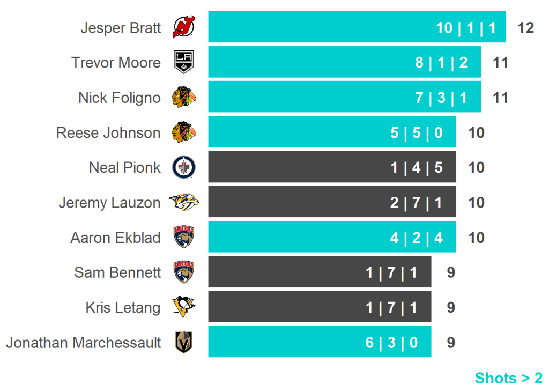Click the Panthers logo beside Aaron Ekblad
The image size is (549, 392).
184,237
